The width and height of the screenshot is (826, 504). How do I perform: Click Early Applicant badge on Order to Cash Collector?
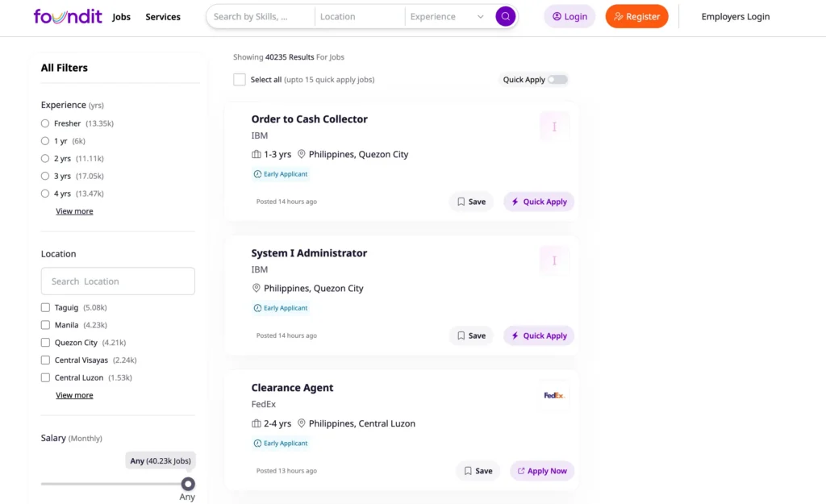point(281,174)
